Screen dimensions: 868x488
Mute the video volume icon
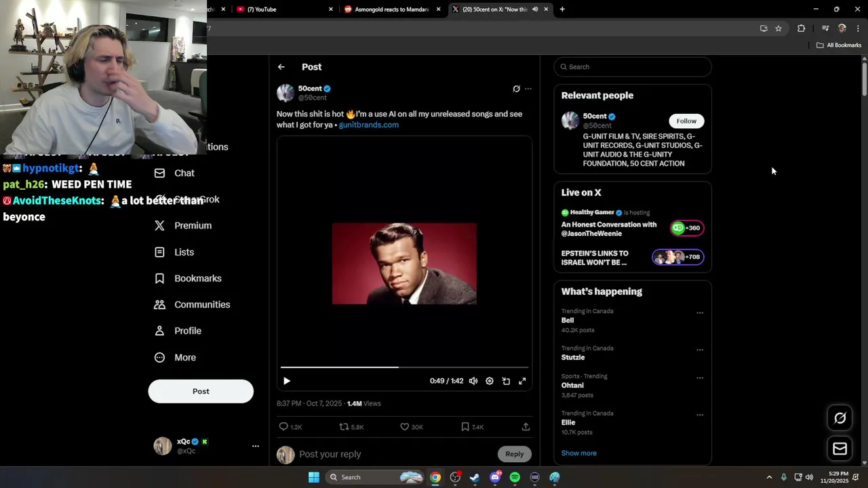pyautogui.click(x=473, y=381)
